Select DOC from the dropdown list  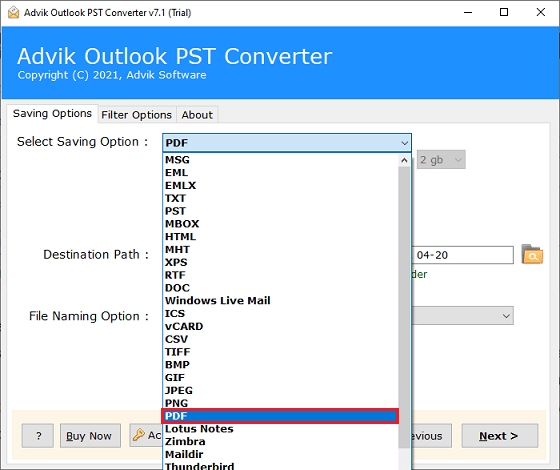[280, 288]
